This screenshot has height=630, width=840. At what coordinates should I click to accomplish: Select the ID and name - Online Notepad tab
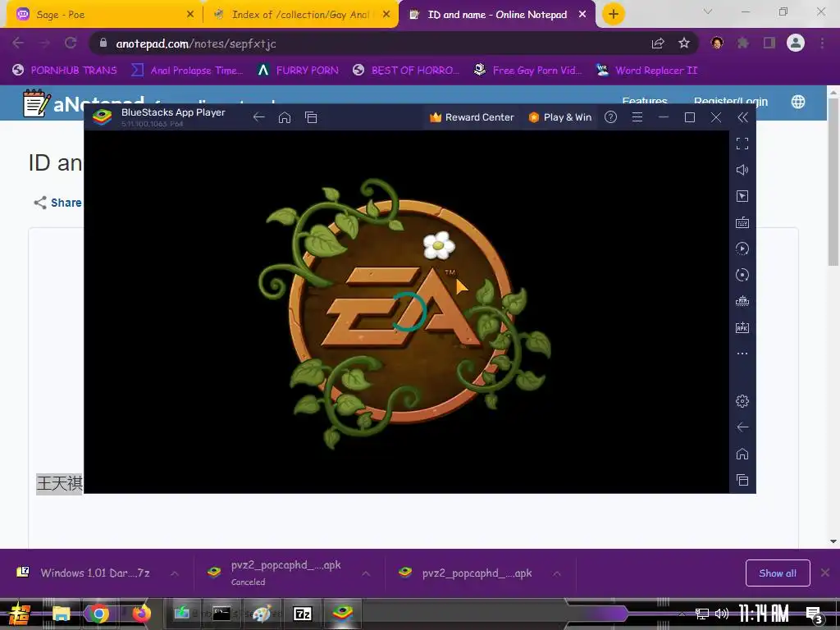pyautogui.click(x=495, y=15)
